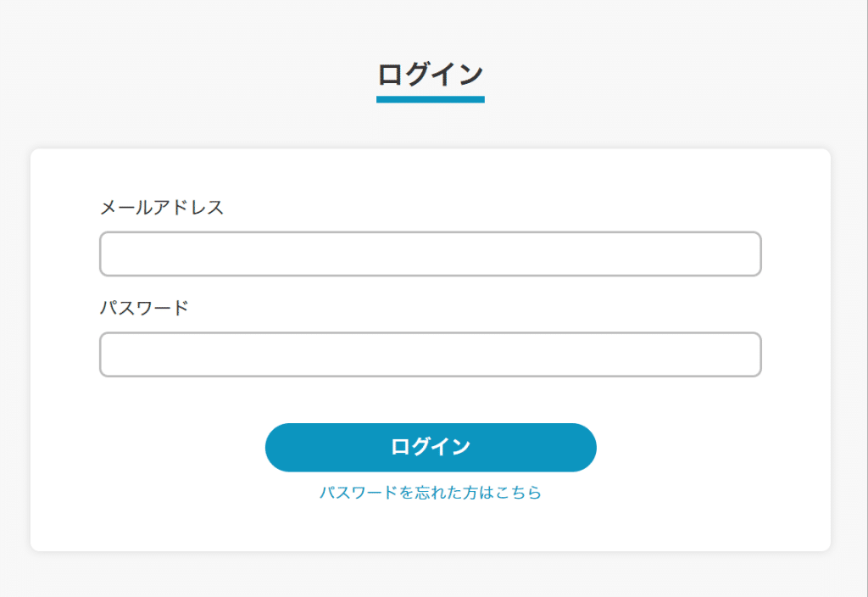Click the blue underline beneath ログイン heading
The height and width of the screenshot is (597, 868).
(x=430, y=99)
